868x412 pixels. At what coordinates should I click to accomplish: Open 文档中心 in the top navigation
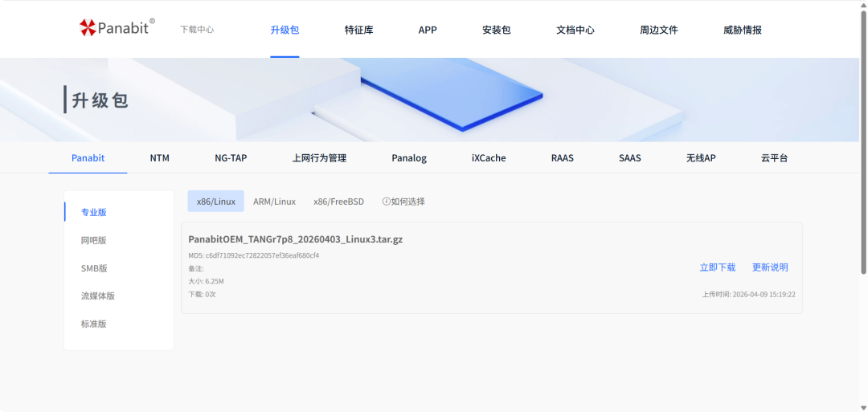575,31
